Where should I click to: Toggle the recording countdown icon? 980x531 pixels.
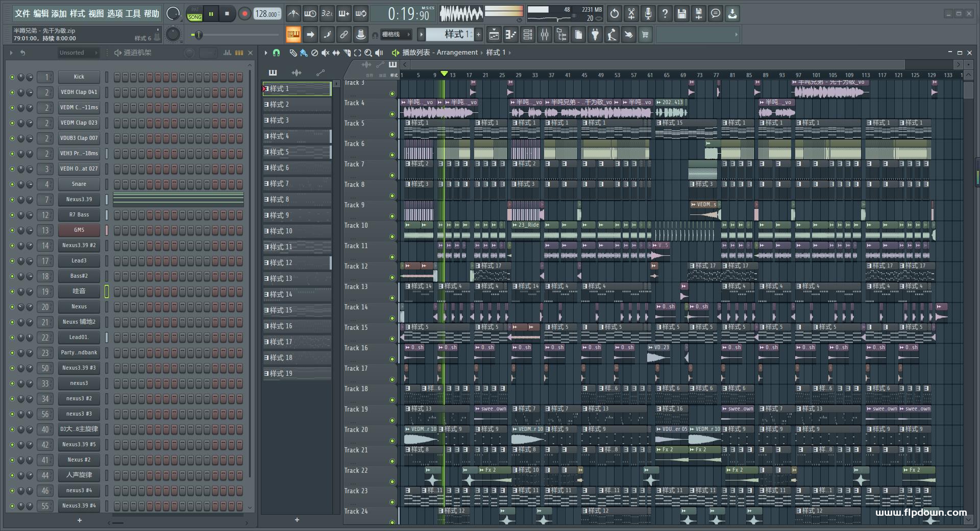pyautogui.click(x=327, y=14)
